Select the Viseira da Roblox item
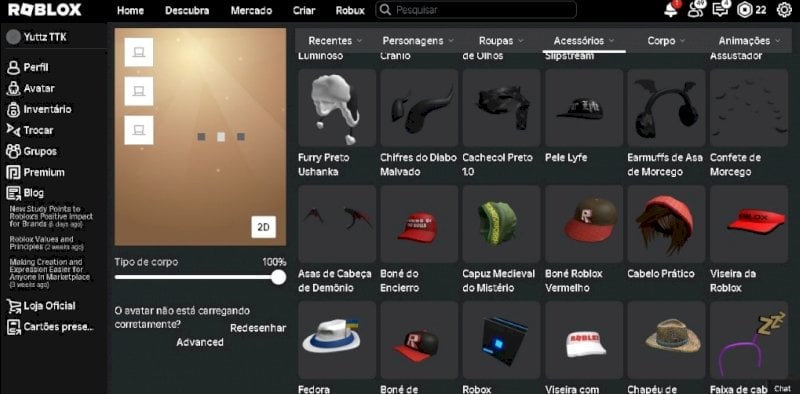Image resolution: width=800 pixels, height=394 pixels. click(x=749, y=224)
